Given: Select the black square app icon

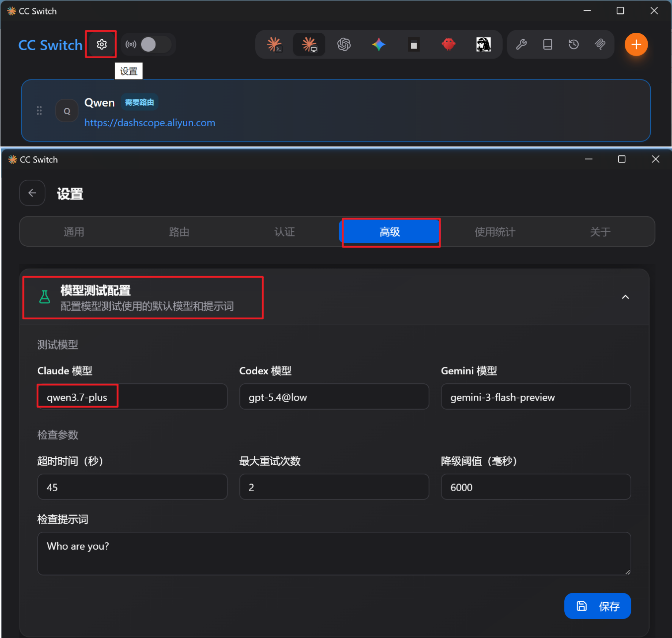Looking at the screenshot, I should point(413,45).
